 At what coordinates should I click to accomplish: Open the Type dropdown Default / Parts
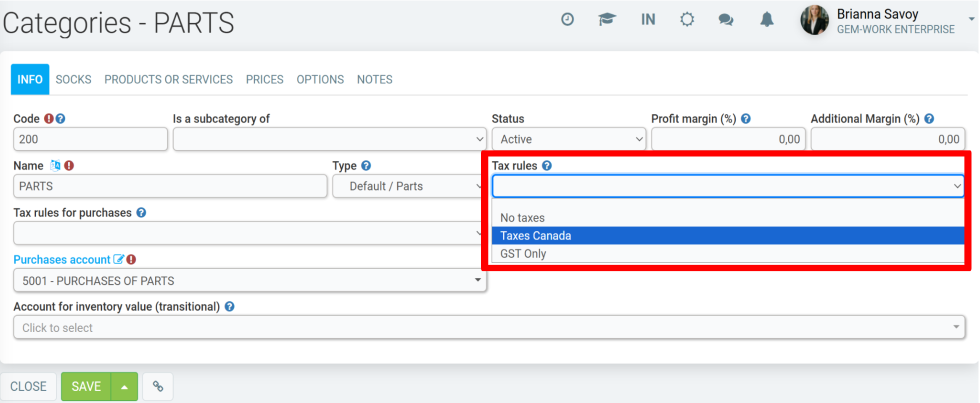(407, 186)
